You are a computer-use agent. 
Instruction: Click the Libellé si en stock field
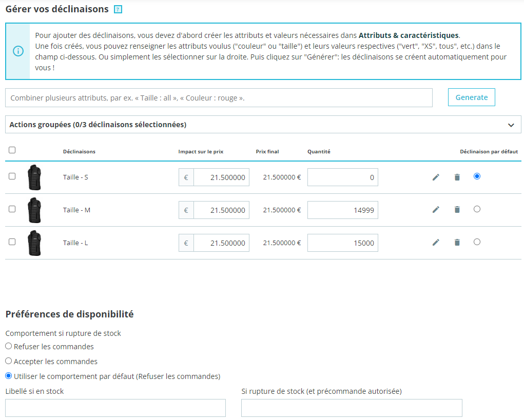pyautogui.click(x=115, y=408)
